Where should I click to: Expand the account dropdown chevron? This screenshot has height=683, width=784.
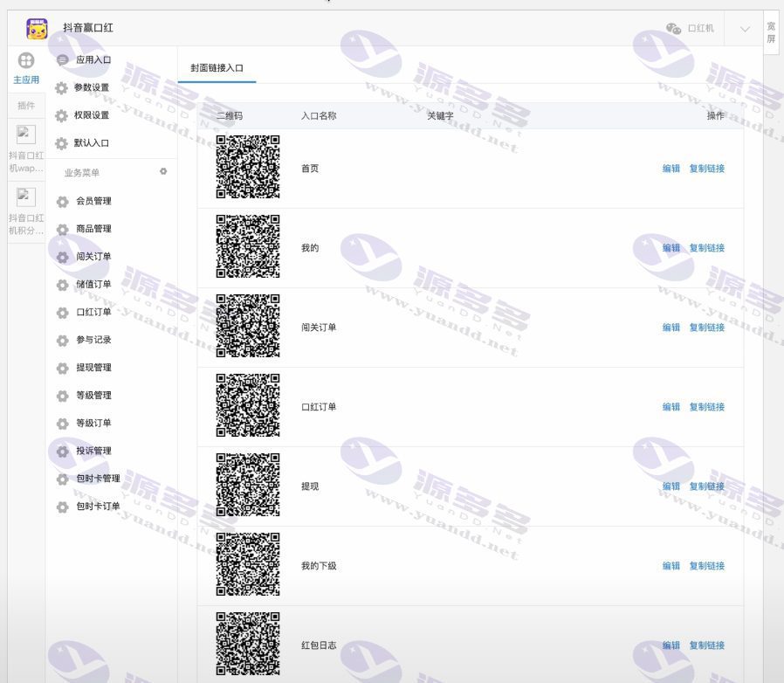click(x=745, y=29)
